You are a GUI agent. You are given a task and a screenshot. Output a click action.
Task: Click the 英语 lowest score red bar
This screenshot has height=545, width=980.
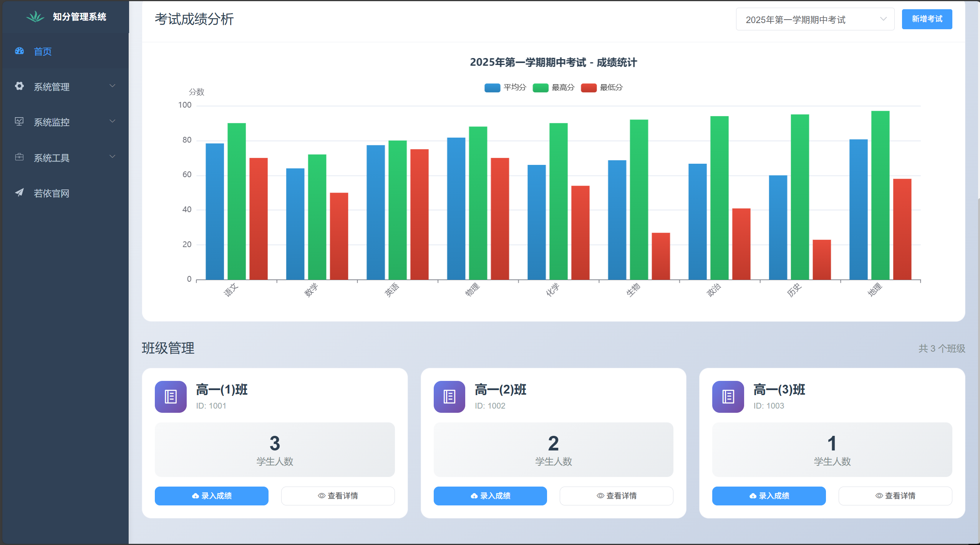tap(420, 214)
